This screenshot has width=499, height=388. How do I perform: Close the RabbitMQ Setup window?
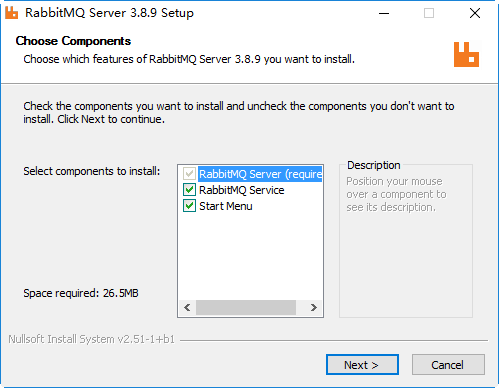pyautogui.click(x=475, y=13)
